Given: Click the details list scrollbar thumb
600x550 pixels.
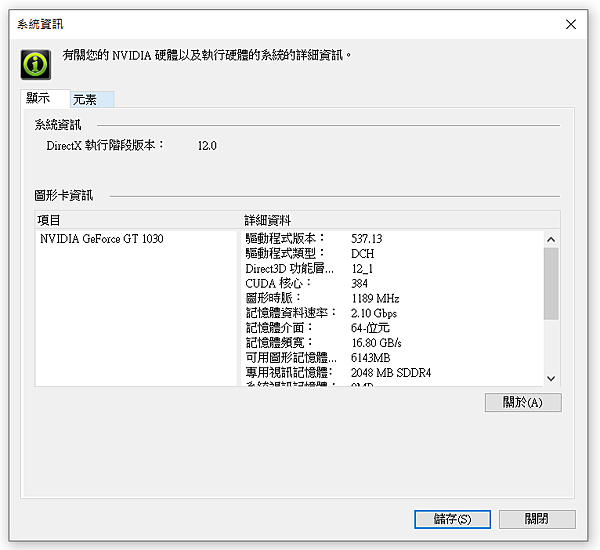Looking at the screenshot, I should point(551,283).
